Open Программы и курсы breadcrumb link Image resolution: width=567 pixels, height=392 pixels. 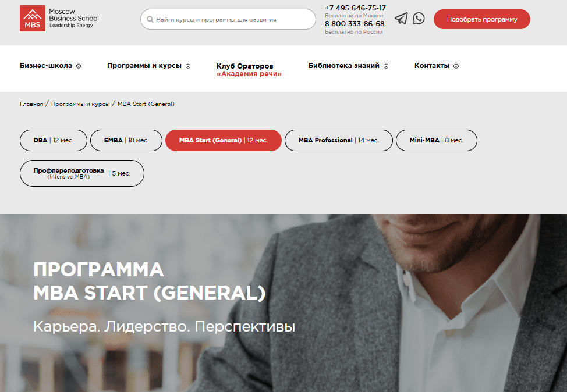[x=80, y=104]
